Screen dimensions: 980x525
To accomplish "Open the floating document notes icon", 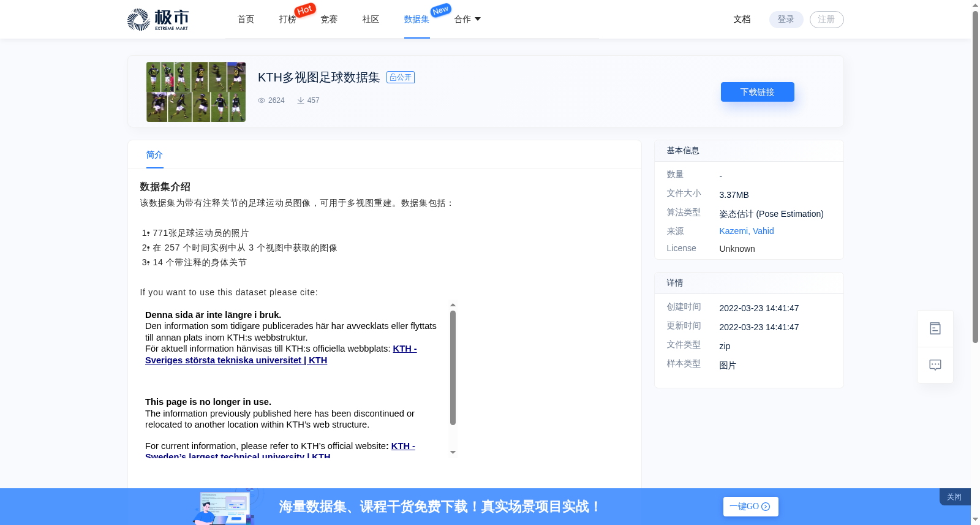I will click(935, 329).
